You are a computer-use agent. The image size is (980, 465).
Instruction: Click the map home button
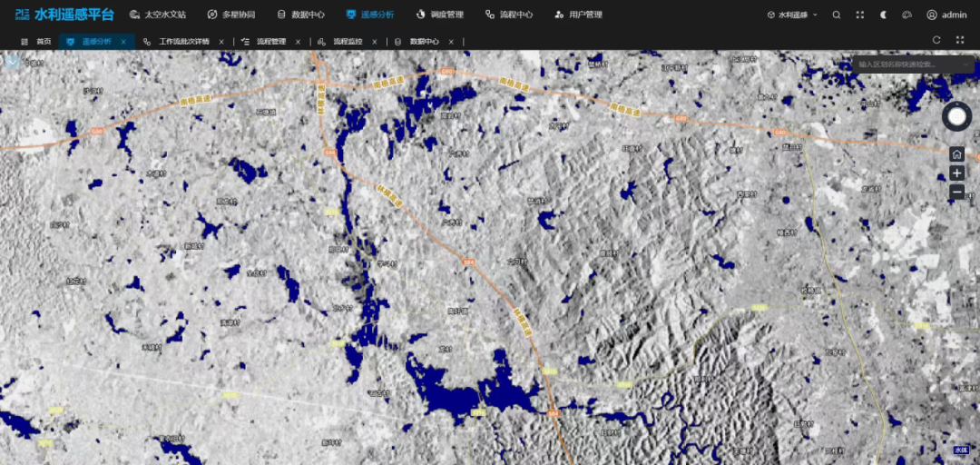point(957,154)
